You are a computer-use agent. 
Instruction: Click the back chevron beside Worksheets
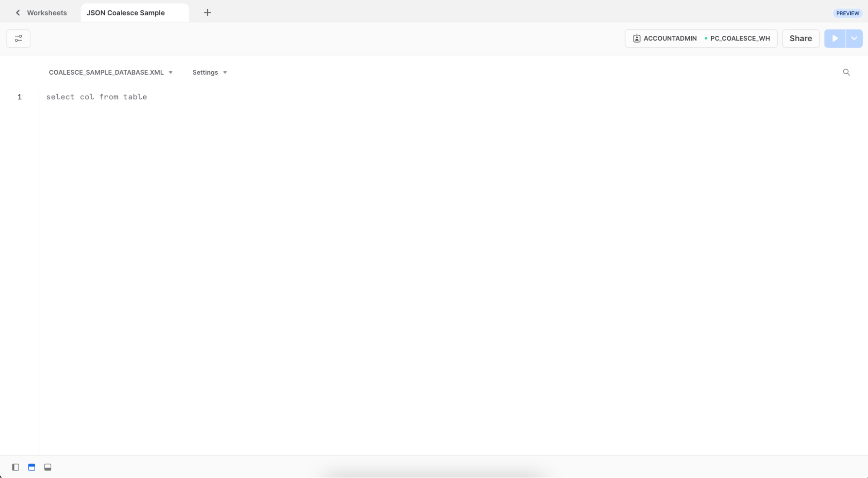tap(18, 13)
